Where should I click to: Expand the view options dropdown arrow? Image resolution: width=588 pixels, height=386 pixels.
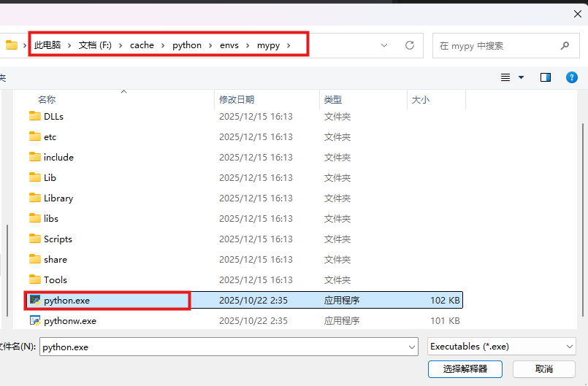click(x=521, y=77)
